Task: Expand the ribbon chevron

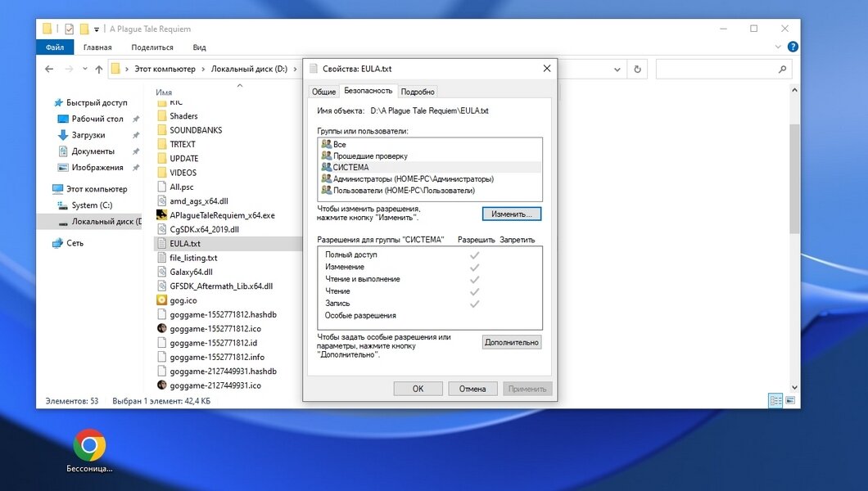Action: click(x=778, y=47)
